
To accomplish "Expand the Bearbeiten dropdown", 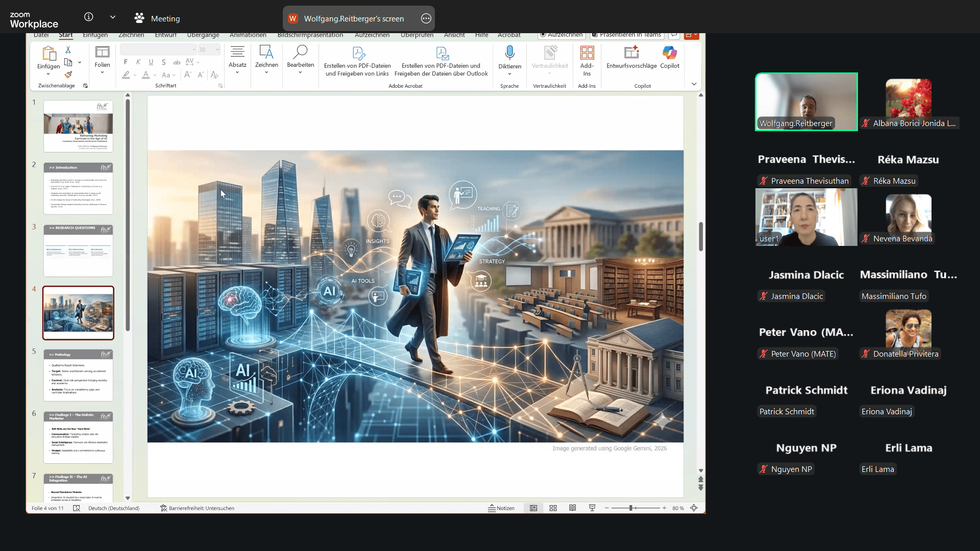I will (300, 72).
